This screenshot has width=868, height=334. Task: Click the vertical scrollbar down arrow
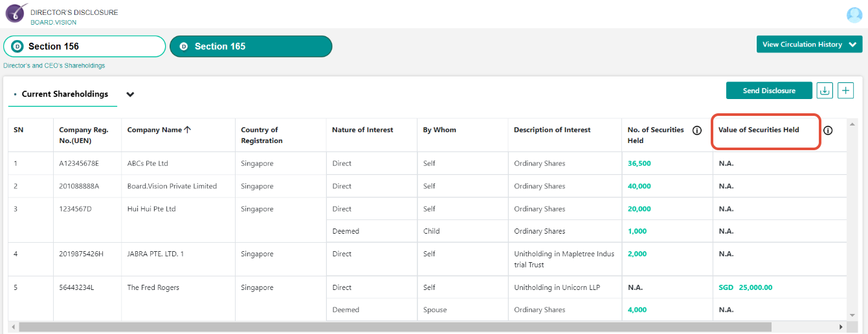852,316
